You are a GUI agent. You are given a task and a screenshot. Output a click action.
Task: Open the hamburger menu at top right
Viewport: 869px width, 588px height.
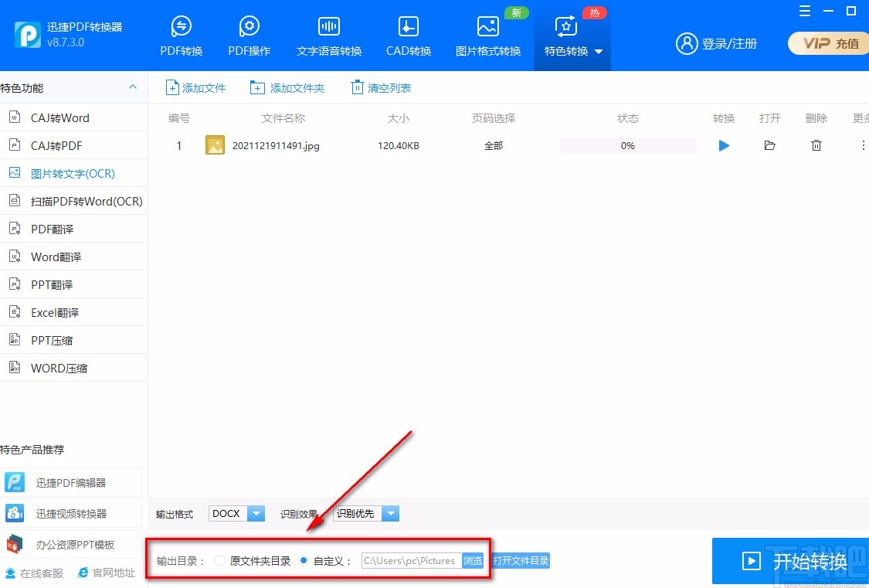pos(804,11)
